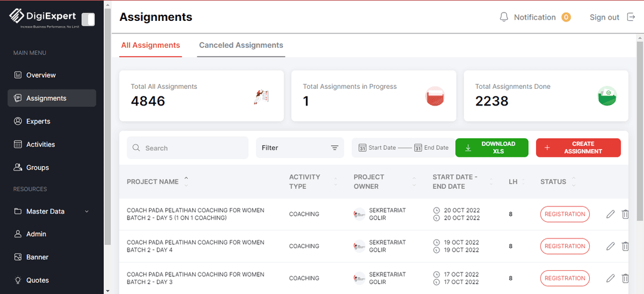Pick an End Date via calendar icon
This screenshot has width=644, height=294.
click(x=418, y=148)
